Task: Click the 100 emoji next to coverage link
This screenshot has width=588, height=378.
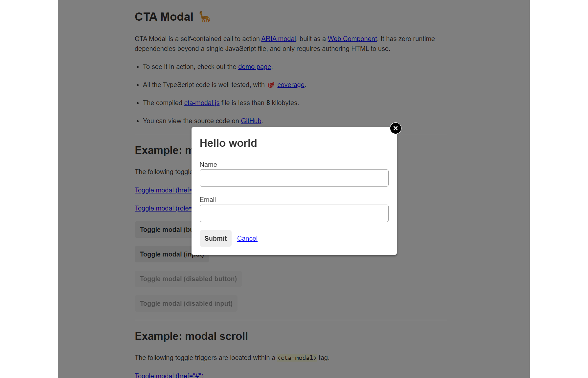Action: point(271,85)
